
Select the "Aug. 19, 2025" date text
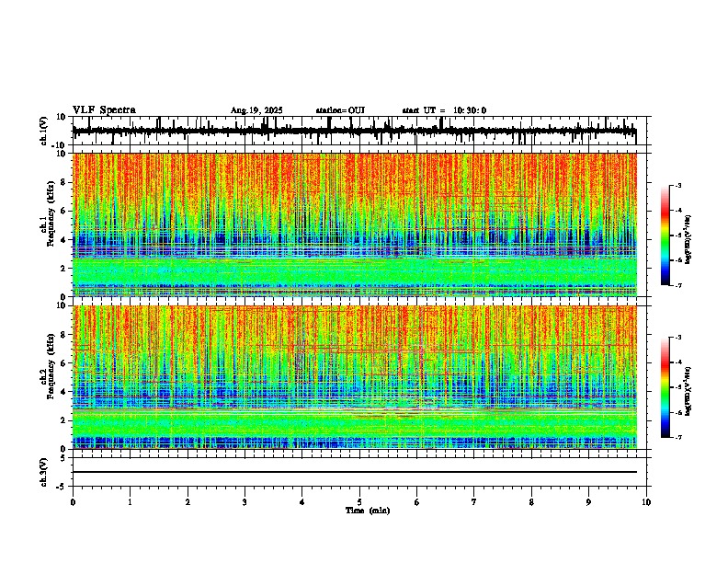coord(256,110)
